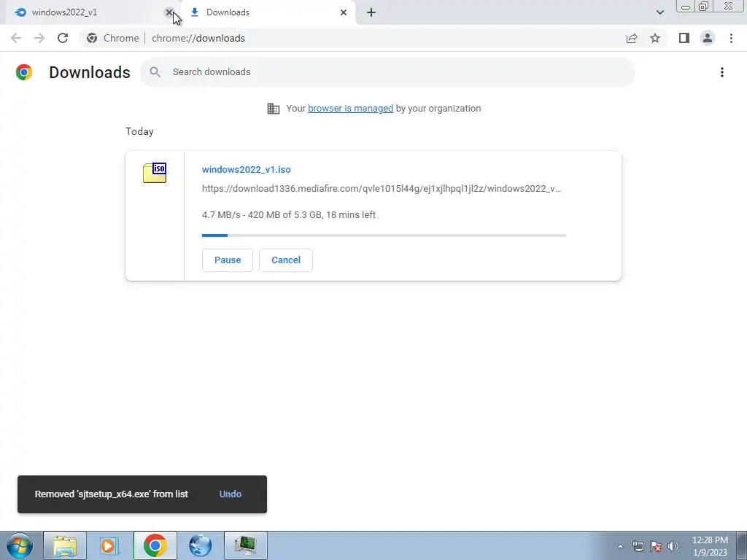Click the Show desktop strip
747x560 pixels.
[742, 545]
